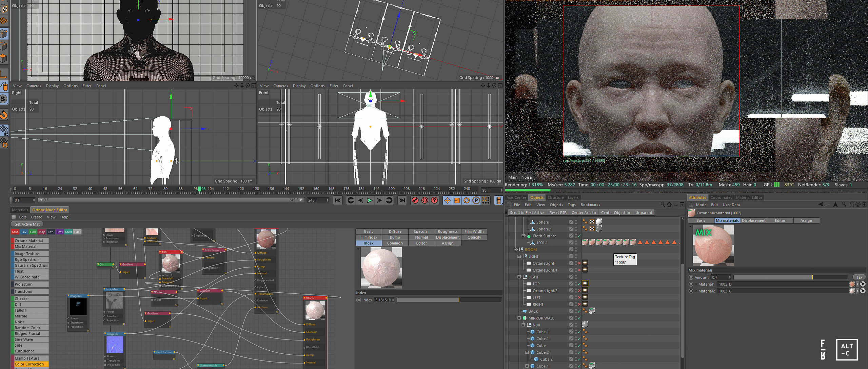Enable the RIGHT light via its red X
Screen dimensions: 868x369
click(579, 304)
